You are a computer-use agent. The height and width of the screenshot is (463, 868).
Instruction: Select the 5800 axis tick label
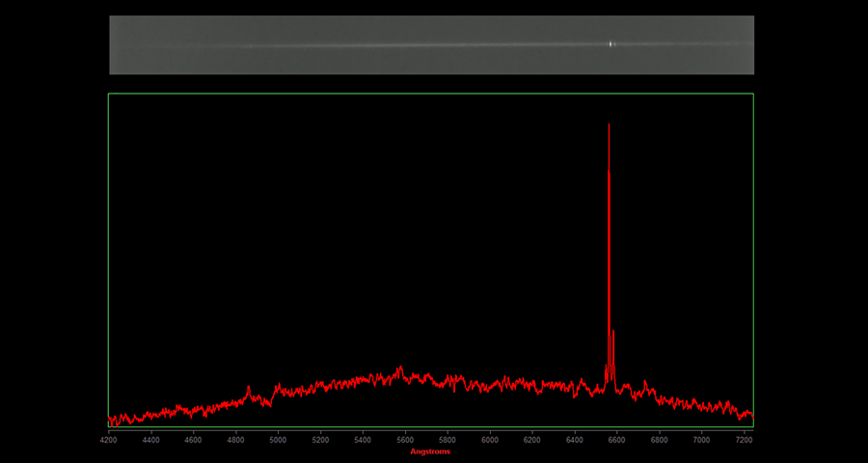tap(448, 440)
